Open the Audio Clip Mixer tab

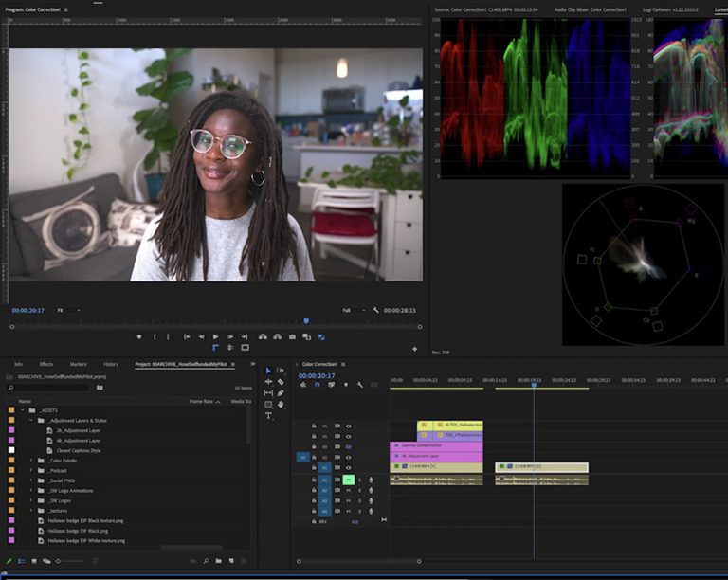[590, 9]
